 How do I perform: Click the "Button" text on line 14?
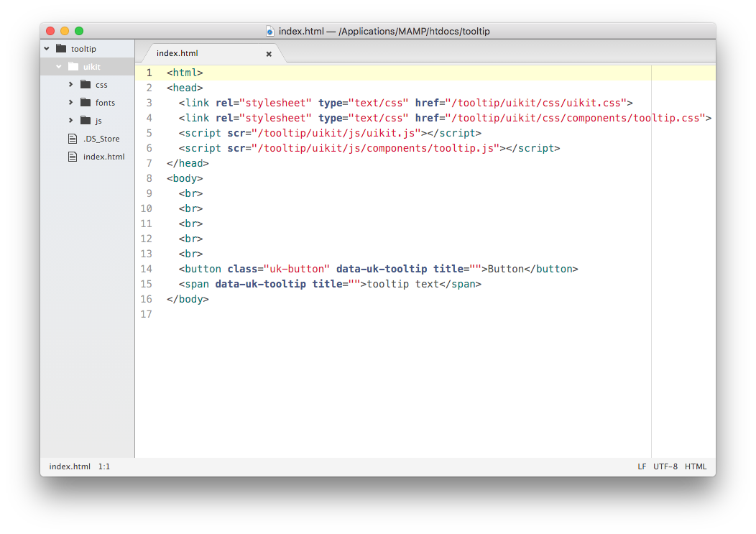click(x=505, y=270)
